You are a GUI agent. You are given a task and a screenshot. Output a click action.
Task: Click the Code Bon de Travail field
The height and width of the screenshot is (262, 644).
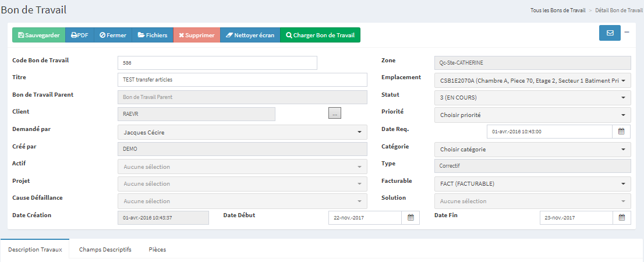[x=217, y=63]
